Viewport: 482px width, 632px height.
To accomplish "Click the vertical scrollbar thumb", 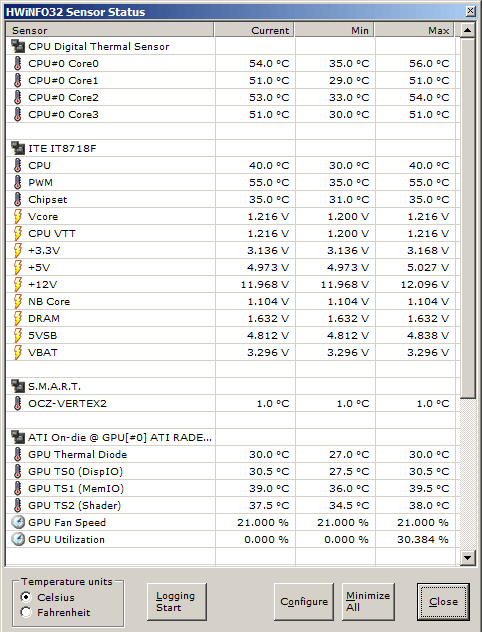I will point(467,218).
